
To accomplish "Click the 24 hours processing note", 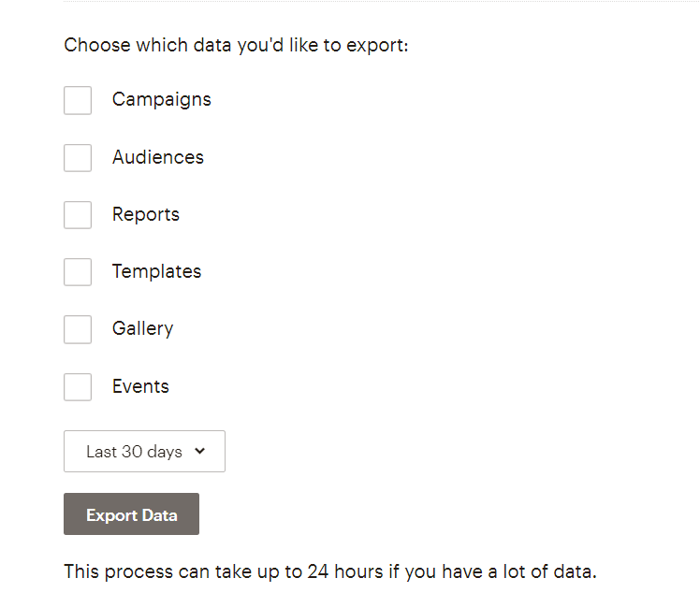I will (x=330, y=571).
